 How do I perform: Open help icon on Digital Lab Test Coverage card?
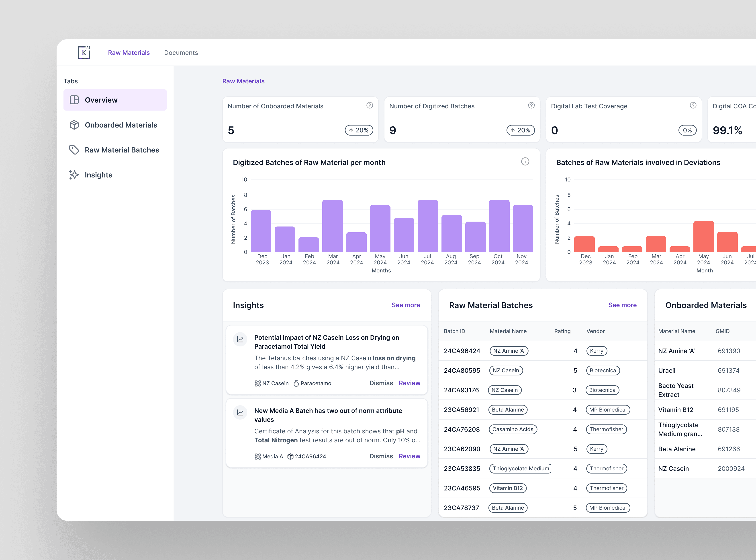pyautogui.click(x=693, y=105)
